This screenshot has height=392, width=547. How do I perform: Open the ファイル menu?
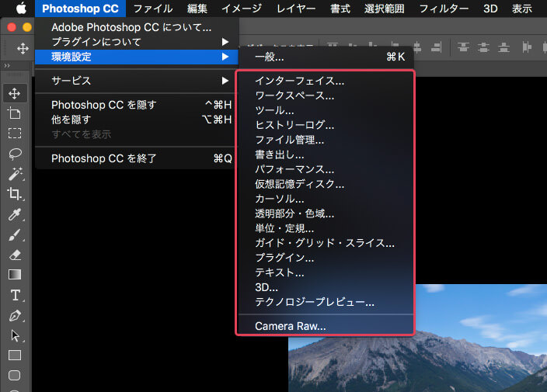coord(153,9)
